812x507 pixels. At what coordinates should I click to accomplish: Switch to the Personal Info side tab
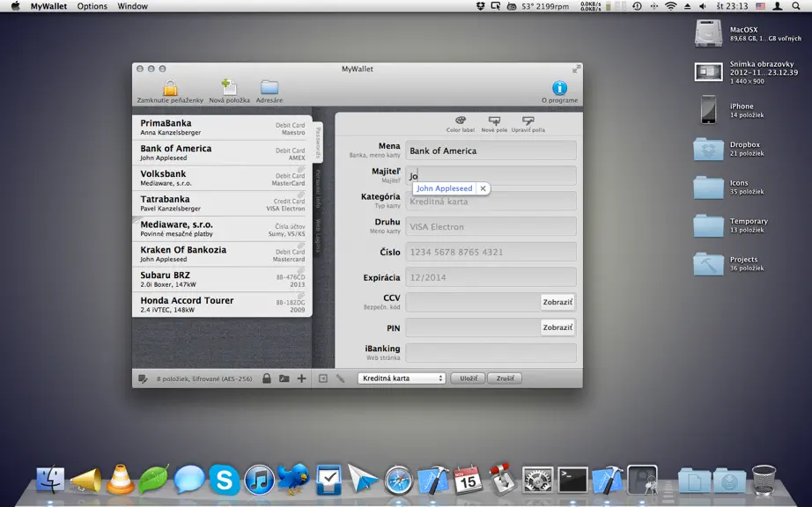(x=318, y=188)
